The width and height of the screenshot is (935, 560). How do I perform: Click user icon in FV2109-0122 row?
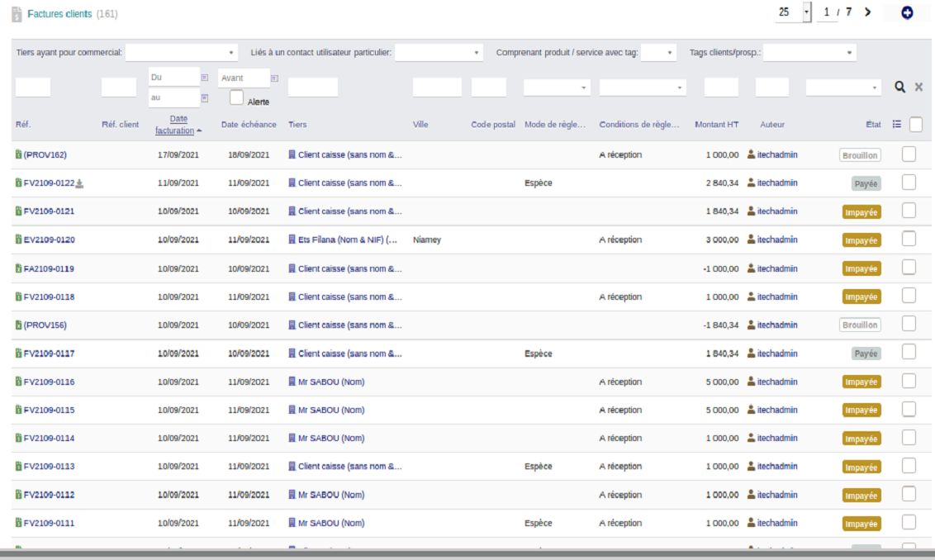(752, 183)
